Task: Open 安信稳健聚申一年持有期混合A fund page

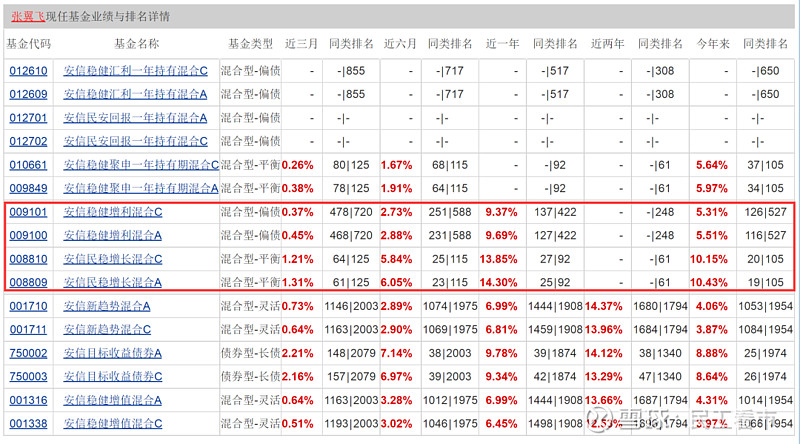Action: [x=141, y=188]
